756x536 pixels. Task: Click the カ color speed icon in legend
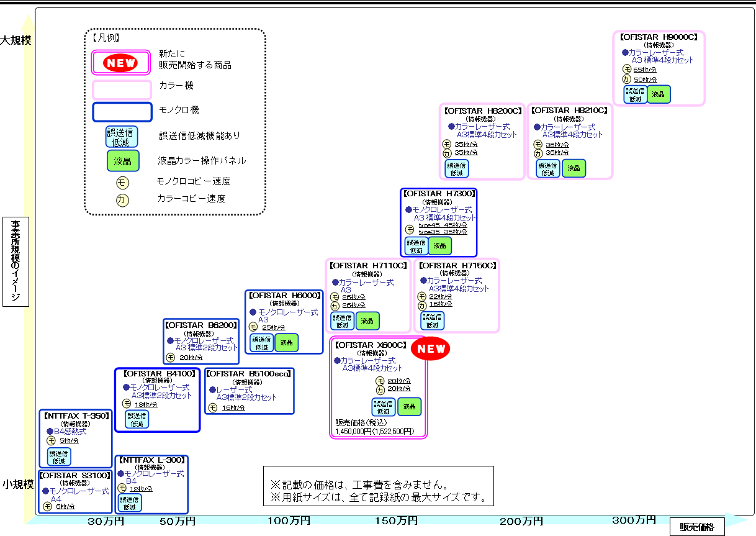pos(122,200)
